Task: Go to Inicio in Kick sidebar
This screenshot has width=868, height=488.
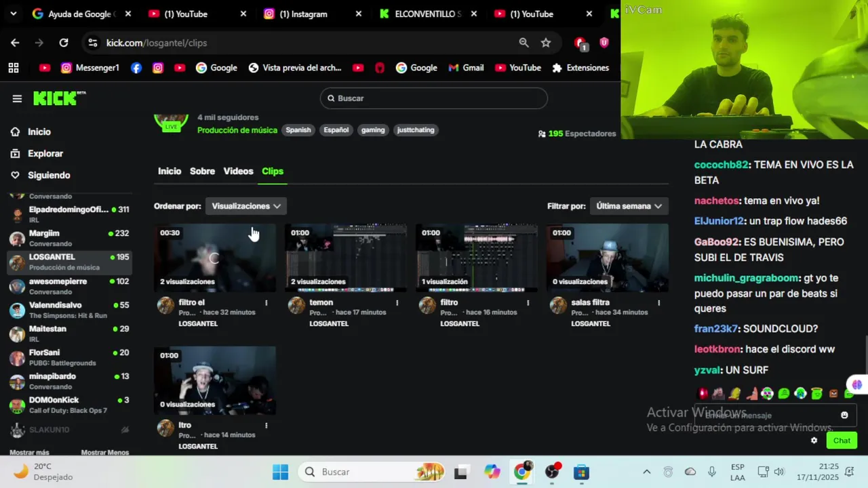Action: [31, 132]
